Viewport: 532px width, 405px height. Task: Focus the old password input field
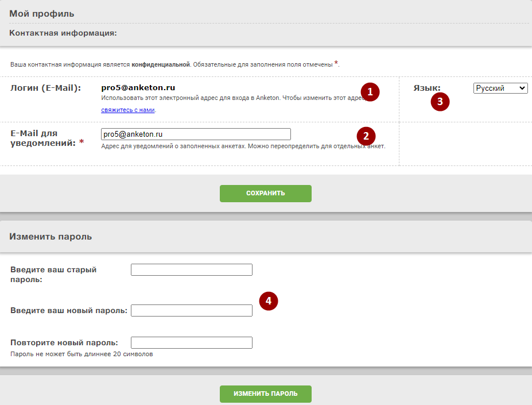pyautogui.click(x=192, y=270)
